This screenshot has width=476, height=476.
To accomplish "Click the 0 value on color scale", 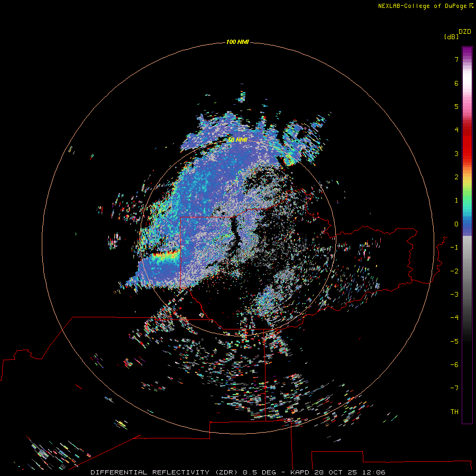I will coord(456,224).
